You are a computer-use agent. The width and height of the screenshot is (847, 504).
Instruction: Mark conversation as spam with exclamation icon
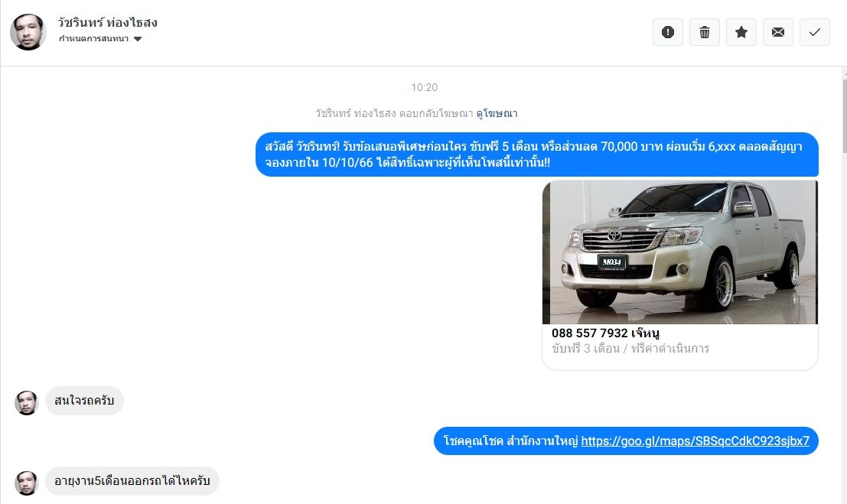coord(668,32)
